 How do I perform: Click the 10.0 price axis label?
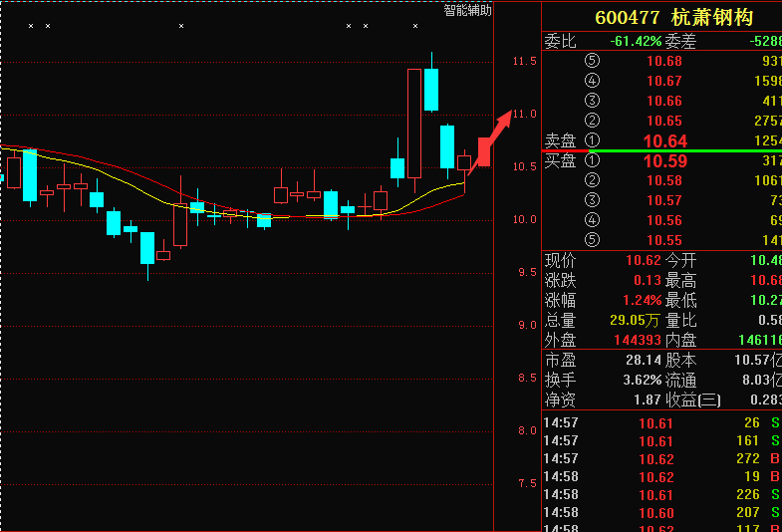(525, 219)
